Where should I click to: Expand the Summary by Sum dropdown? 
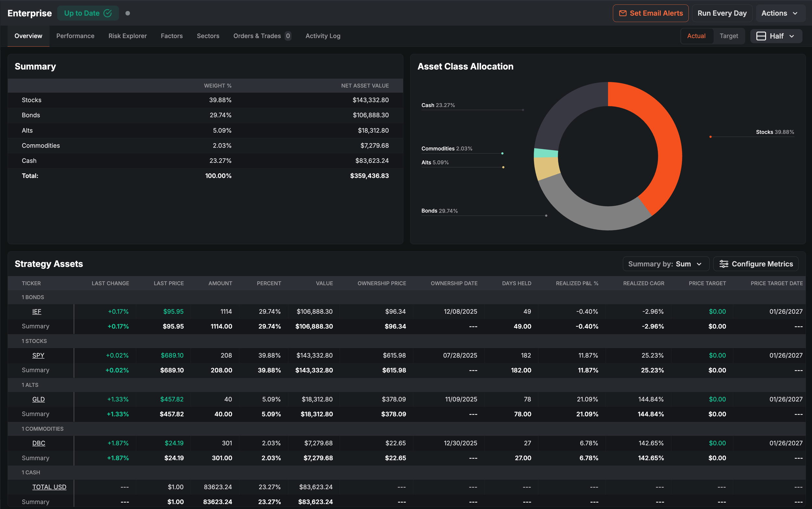(665, 264)
